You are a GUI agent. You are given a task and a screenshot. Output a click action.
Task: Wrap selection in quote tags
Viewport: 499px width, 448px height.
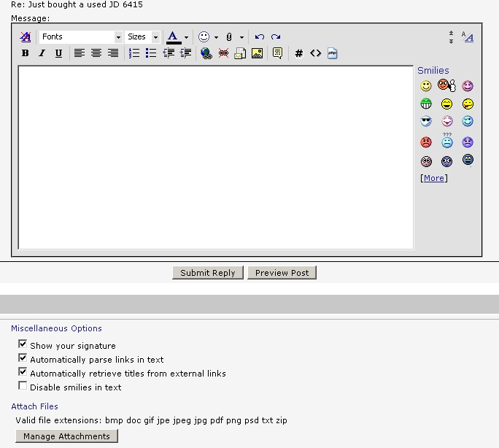pos(277,53)
